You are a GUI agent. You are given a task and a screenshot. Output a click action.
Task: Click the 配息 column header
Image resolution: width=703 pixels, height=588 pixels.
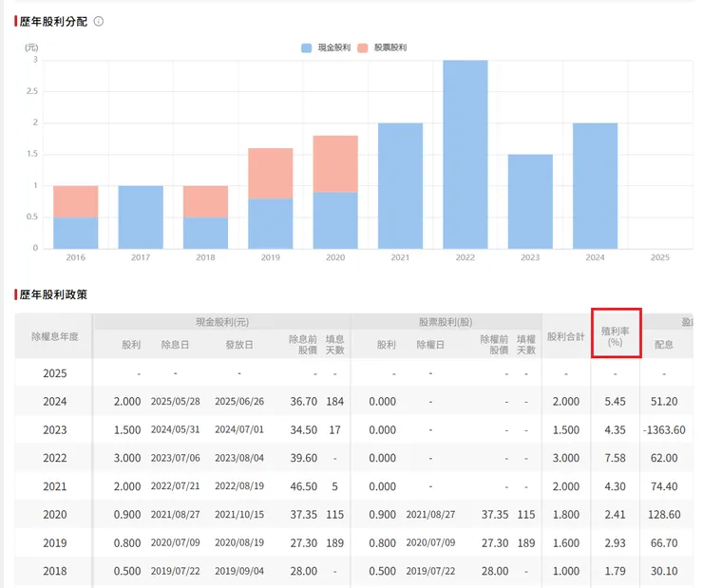tap(663, 345)
